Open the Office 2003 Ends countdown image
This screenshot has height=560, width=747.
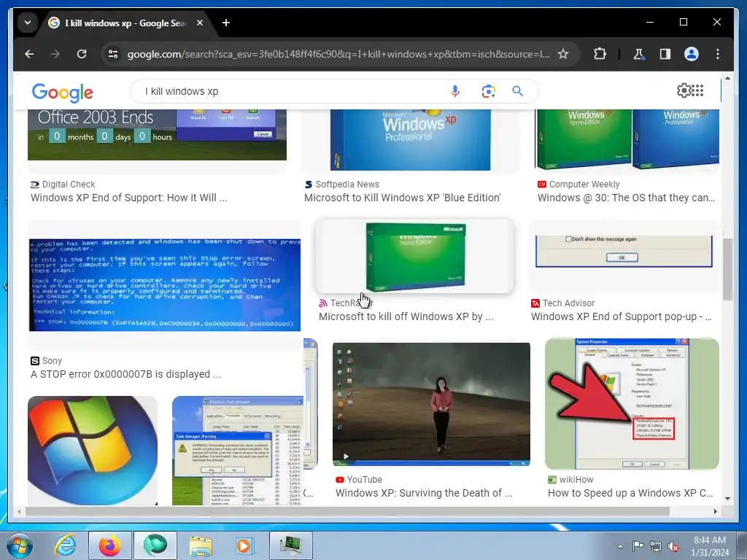pos(158,135)
